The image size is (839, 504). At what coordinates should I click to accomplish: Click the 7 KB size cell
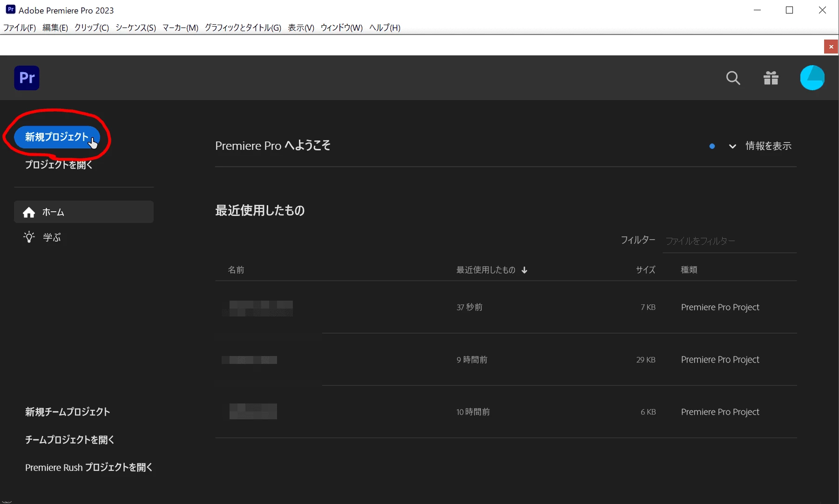click(648, 307)
